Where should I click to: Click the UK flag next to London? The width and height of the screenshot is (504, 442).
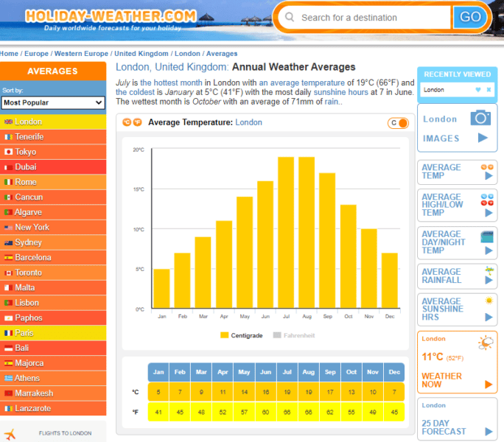pos(8,122)
